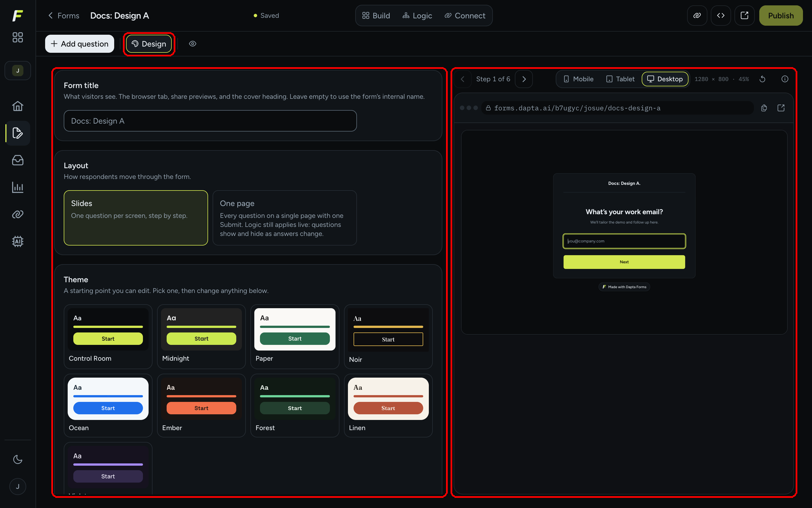Open the sidebar links icon
The image size is (812, 508).
click(17, 214)
